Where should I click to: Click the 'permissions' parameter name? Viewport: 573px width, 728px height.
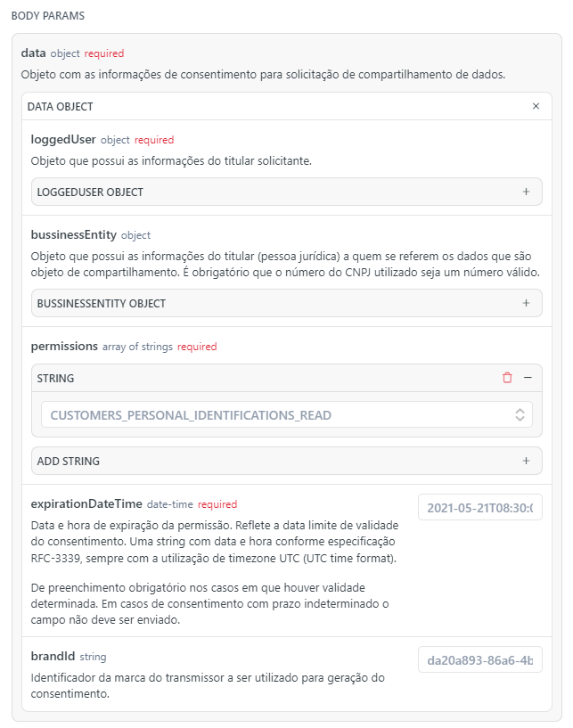pyautogui.click(x=64, y=347)
